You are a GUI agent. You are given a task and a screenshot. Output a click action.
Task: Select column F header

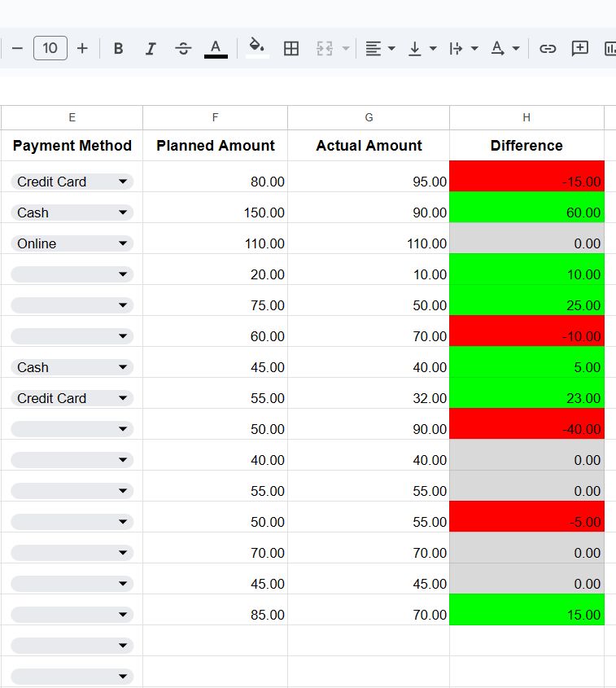click(216, 117)
